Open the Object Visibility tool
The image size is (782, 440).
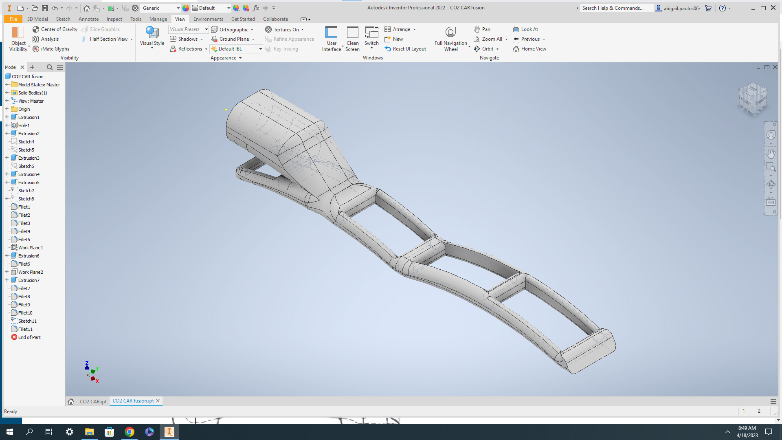pyautogui.click(x=18, y=39)
